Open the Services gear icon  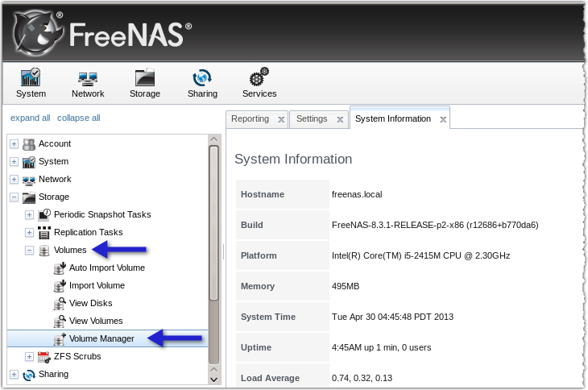[259, 78]
